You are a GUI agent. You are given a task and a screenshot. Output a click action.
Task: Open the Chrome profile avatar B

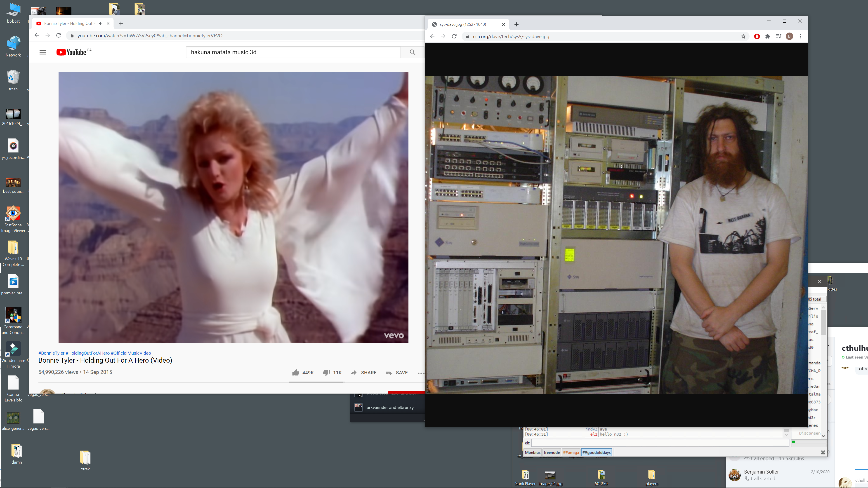tap(789, 36)
